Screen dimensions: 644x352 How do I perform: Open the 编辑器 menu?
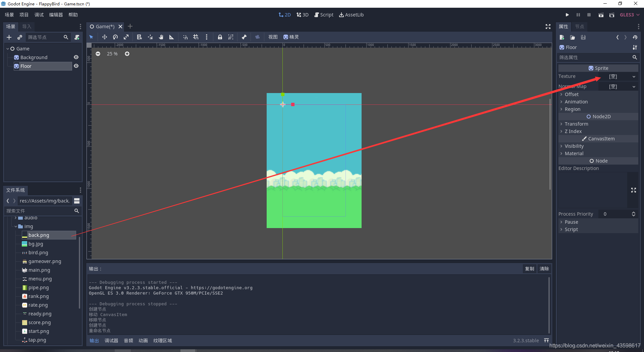(x=56, y=15)
